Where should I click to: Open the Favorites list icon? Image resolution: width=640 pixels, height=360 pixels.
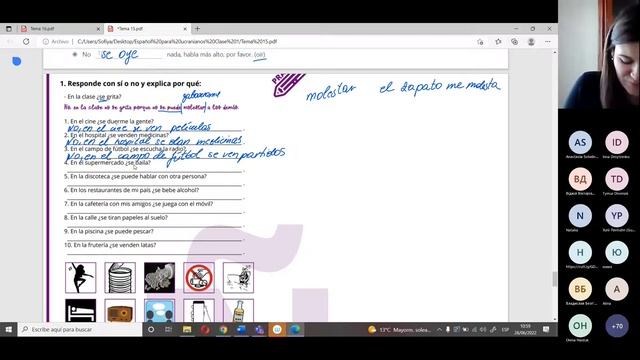[498, 42]
